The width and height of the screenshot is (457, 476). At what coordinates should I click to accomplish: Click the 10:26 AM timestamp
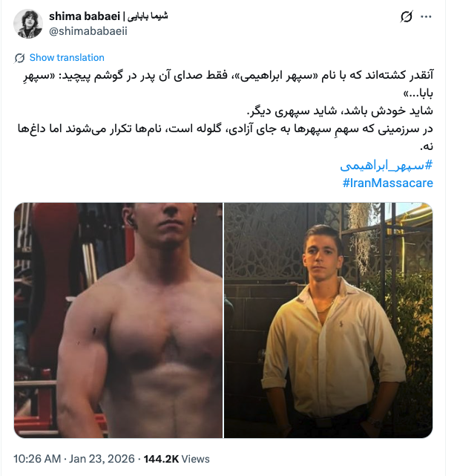pyautogui.click(x=37, y=459)
